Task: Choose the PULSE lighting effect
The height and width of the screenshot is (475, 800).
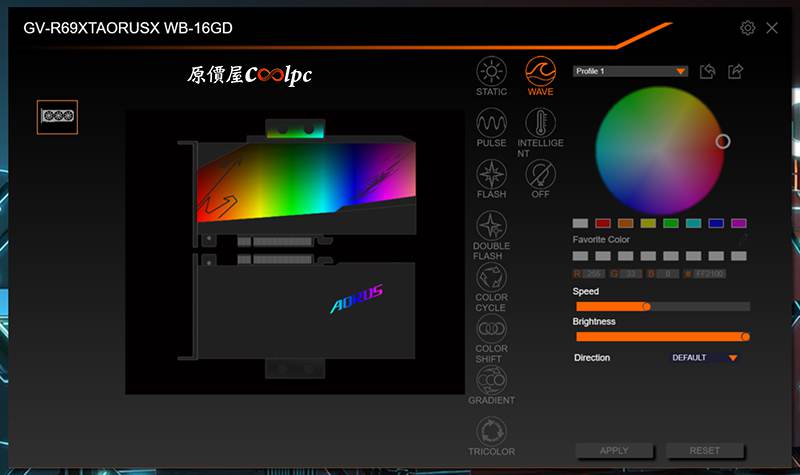Action: click(x=491, y=122)
